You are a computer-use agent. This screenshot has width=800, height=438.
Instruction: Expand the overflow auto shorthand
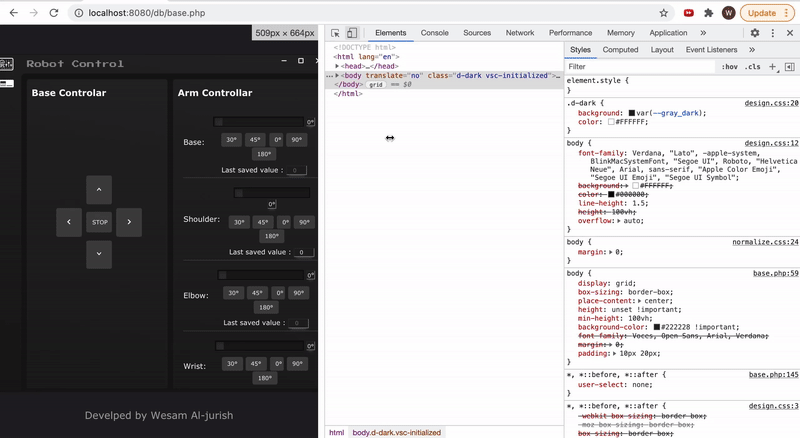619,221
